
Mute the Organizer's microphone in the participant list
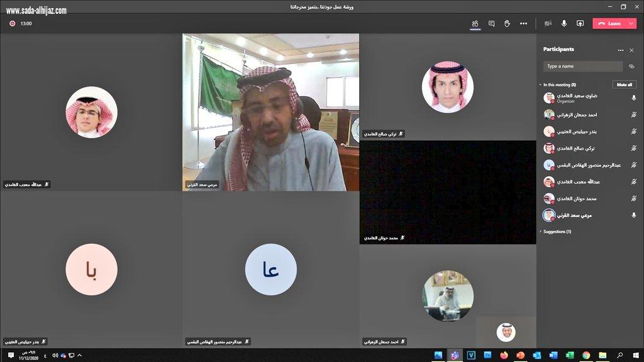point(634,97)
